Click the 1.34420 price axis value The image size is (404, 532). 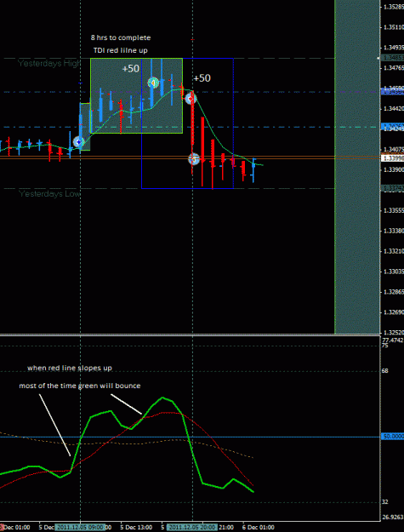click(x=394, y=109)
